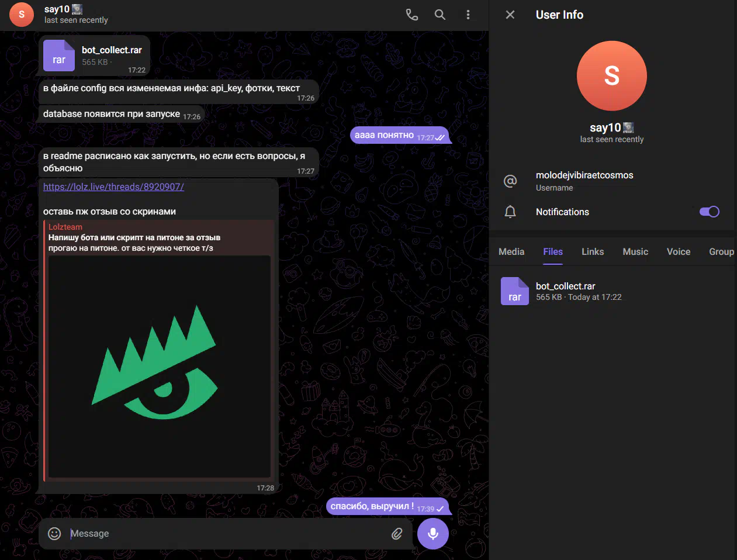737x560 pixels.
Task: Open the chat search magnifier
Action: tap(440, 15)
